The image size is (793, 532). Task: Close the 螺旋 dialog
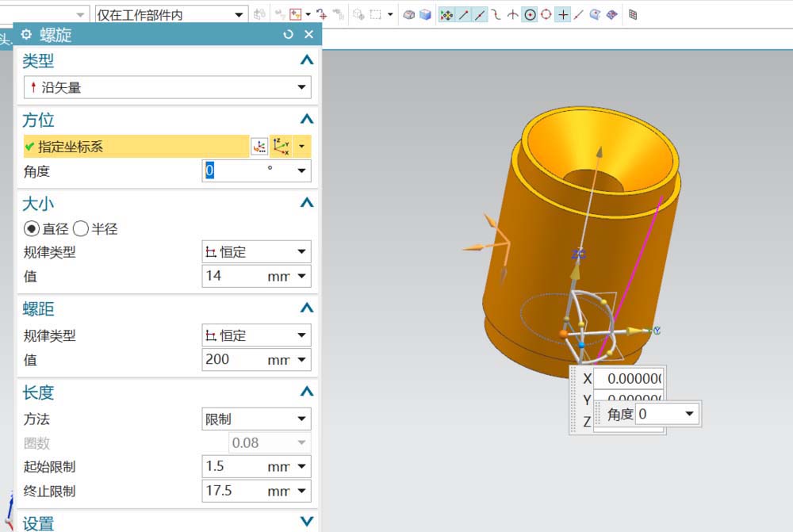coord(309,34)
